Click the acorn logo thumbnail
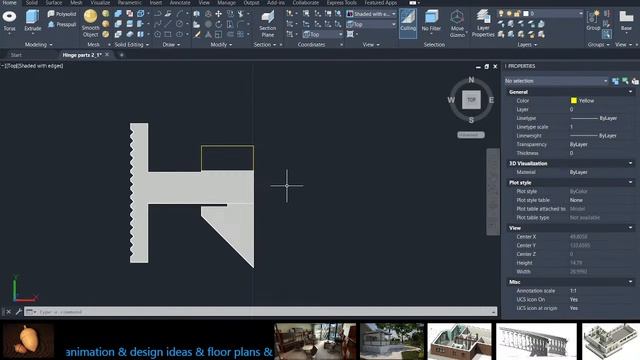Image resolution: width=640 pixels, height=360 pixels. 28,340
